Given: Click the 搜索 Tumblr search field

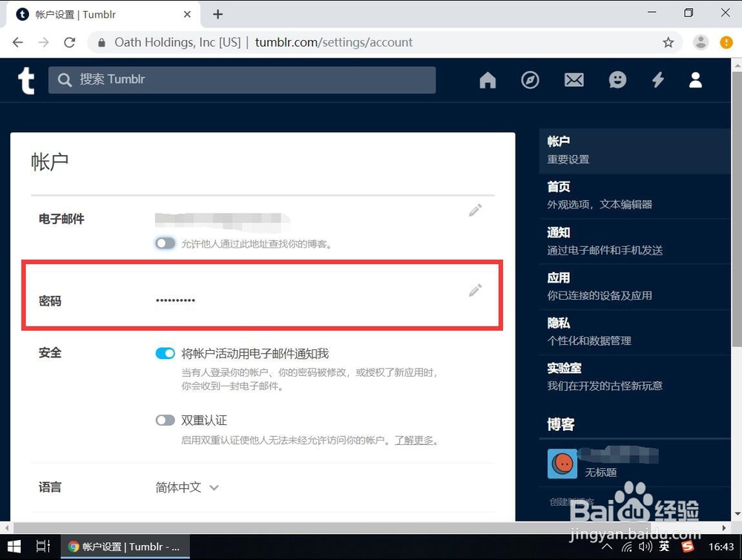Looking at the screenshot, I should tap(241, 79).
